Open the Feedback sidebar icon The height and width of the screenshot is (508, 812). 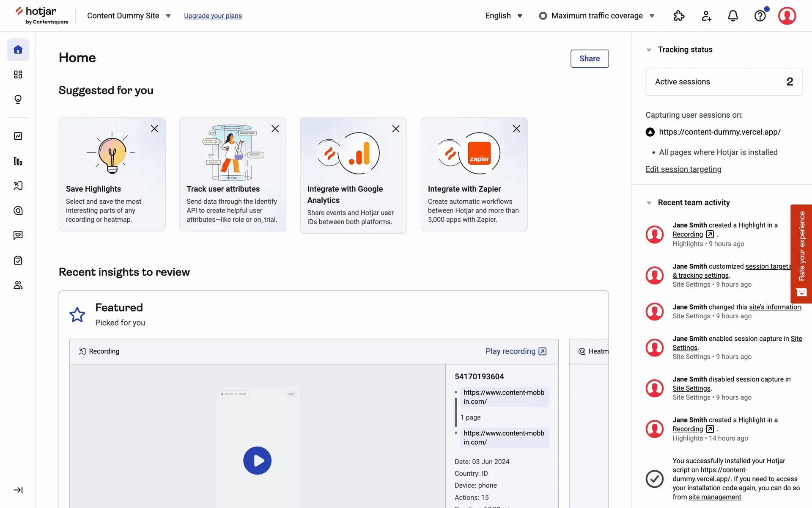(18, 235)
